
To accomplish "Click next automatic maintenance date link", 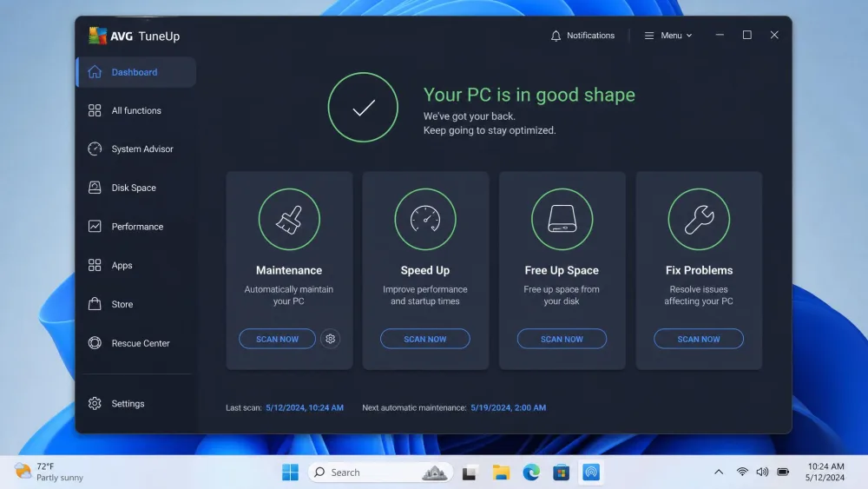I will coord(508,407).
